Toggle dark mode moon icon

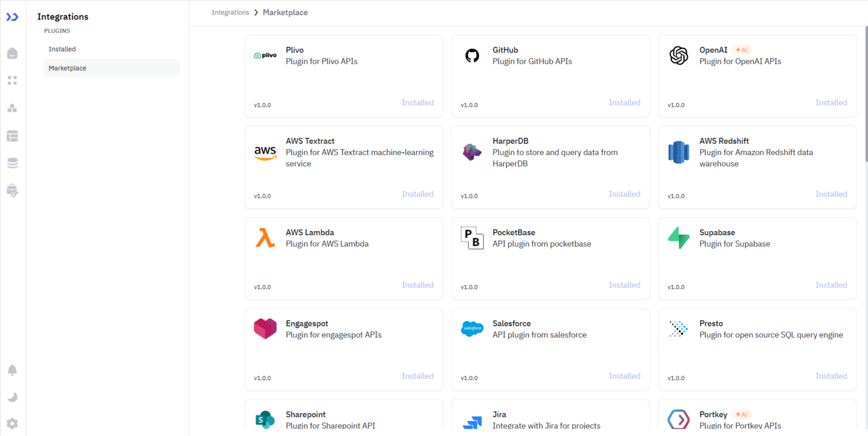12,397
